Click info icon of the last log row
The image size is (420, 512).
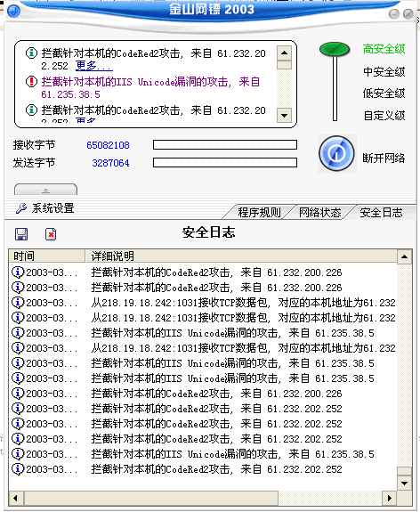coord(18,469)
